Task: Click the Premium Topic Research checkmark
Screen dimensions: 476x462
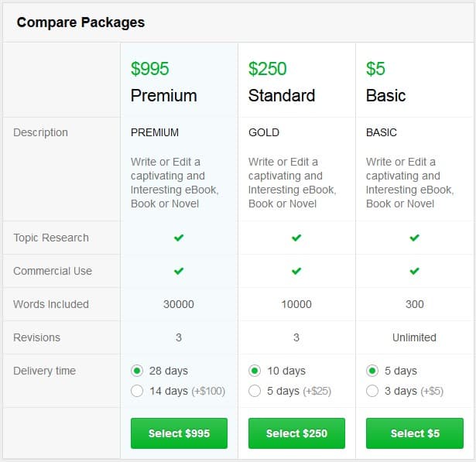Action: (x=179, y=238)
